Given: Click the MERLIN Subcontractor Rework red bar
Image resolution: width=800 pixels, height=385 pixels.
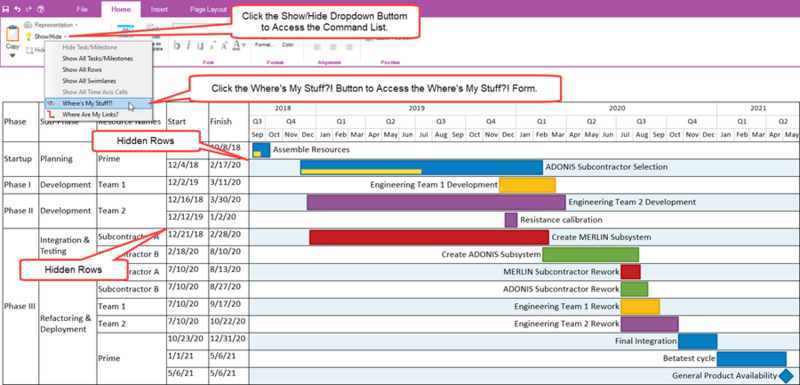Looking at the screenshot, I should (631, 272).
